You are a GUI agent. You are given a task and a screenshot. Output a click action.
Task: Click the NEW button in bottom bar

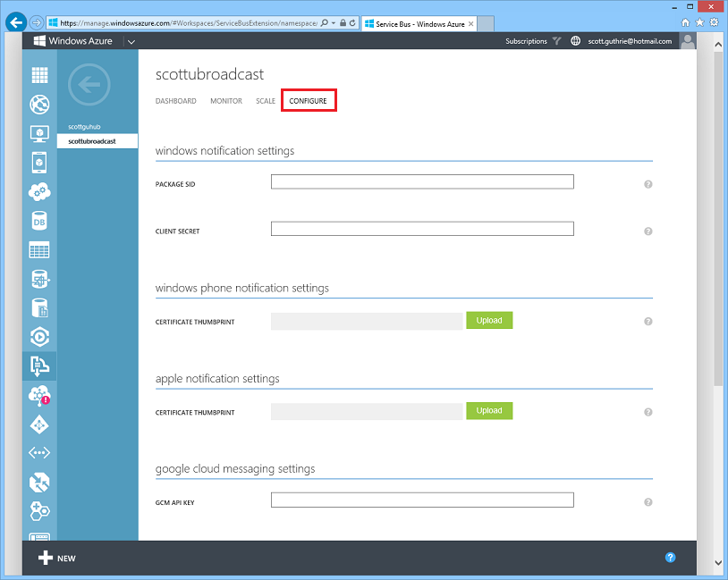pyautogui.click(x=56, y=558)
